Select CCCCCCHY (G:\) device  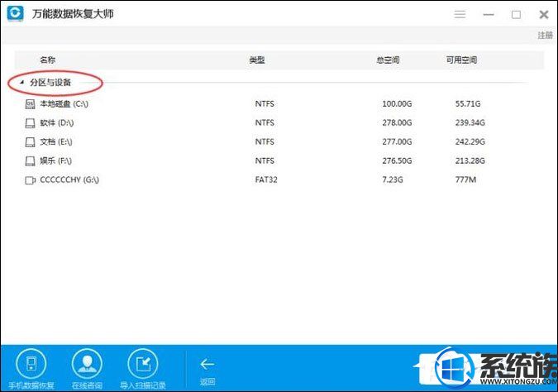69,179
